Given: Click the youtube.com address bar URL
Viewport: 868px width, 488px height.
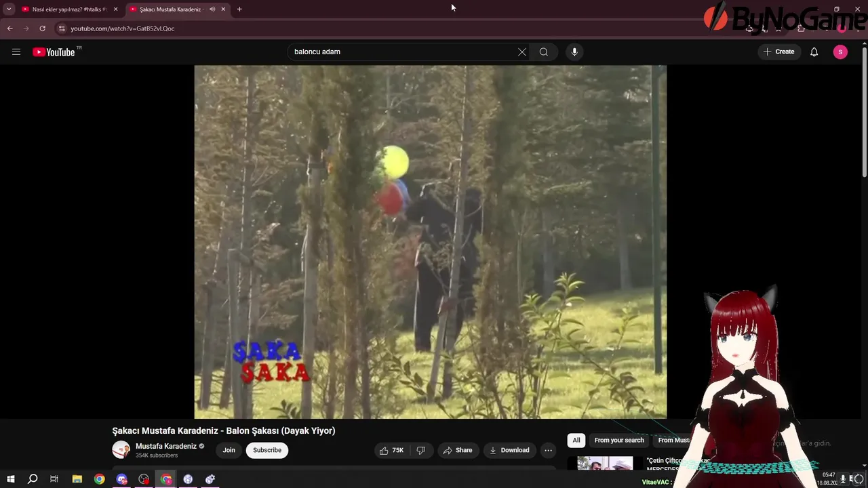Looking at the screenshot, I should click(x=123, y=28).
